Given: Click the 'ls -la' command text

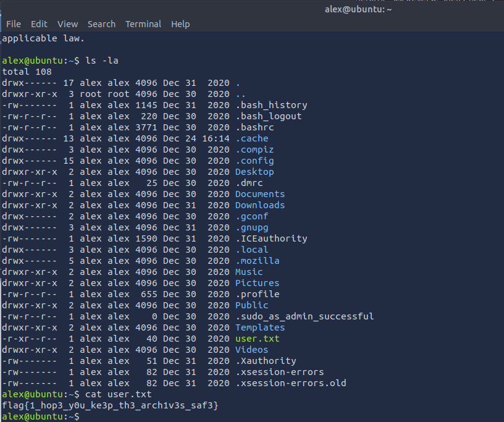Looking at the screenshot, I should (103, 61).
